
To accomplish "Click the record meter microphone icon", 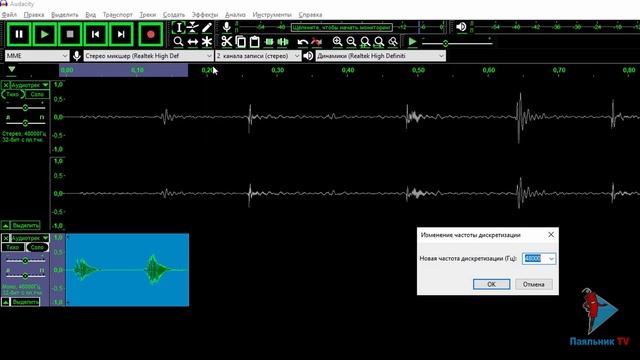I will [227, 27].
